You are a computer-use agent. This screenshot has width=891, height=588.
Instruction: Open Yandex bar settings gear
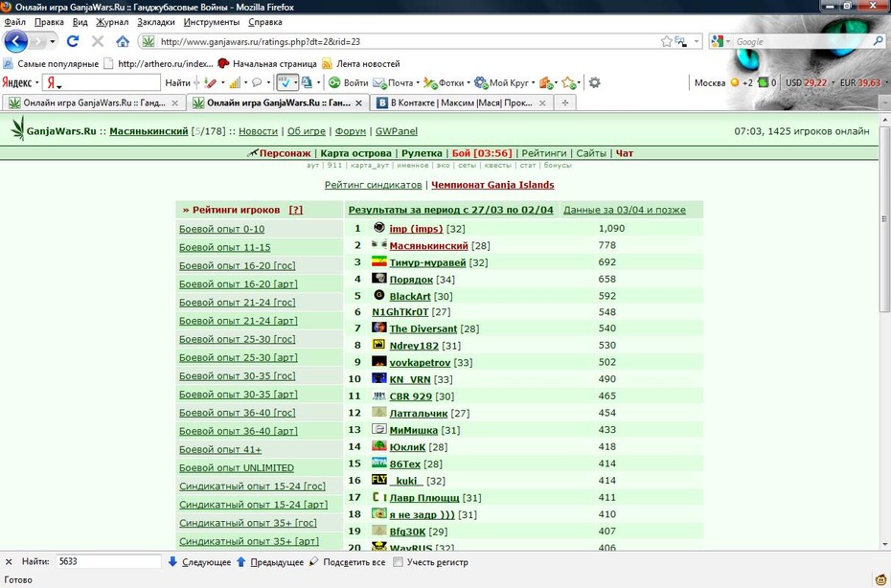(x=594, y=83)
